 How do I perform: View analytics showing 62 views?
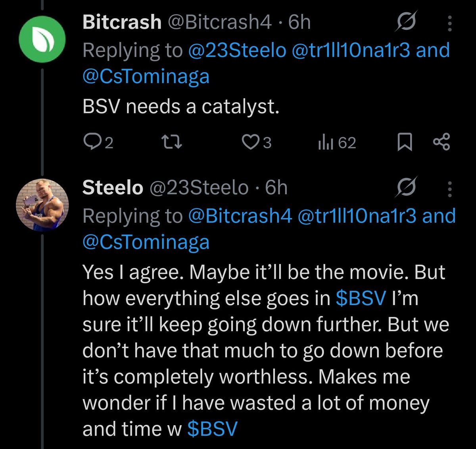click(337, 142)
